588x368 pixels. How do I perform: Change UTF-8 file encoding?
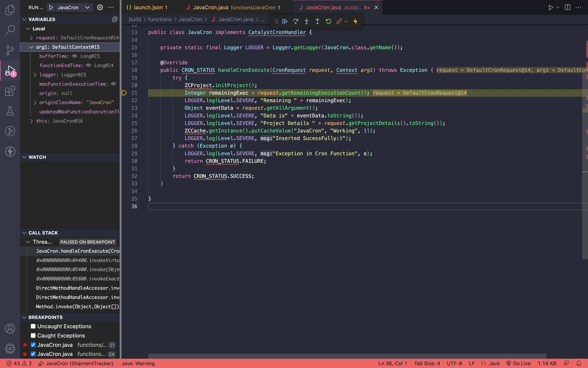454,363
